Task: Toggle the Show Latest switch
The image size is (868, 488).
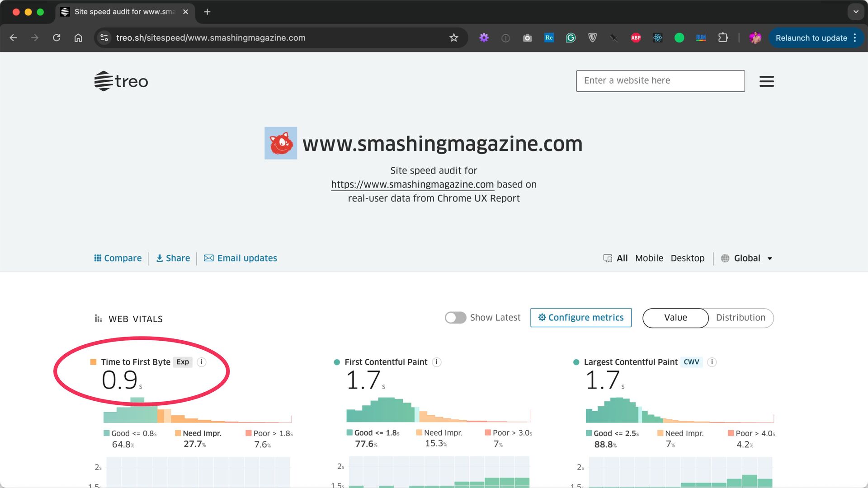Action: [455, 318]
